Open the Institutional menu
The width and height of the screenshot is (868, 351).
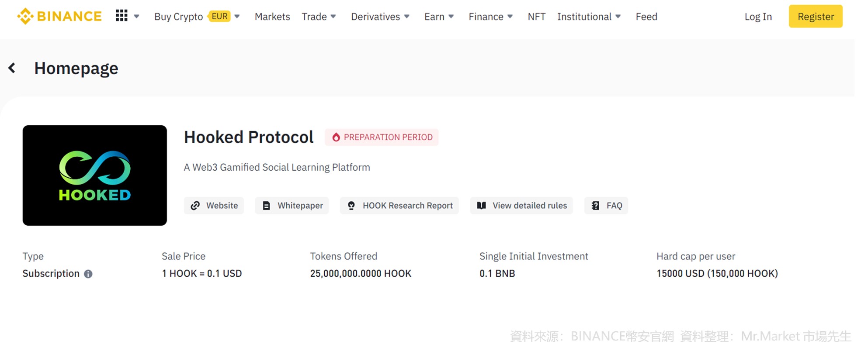(584, 17)
